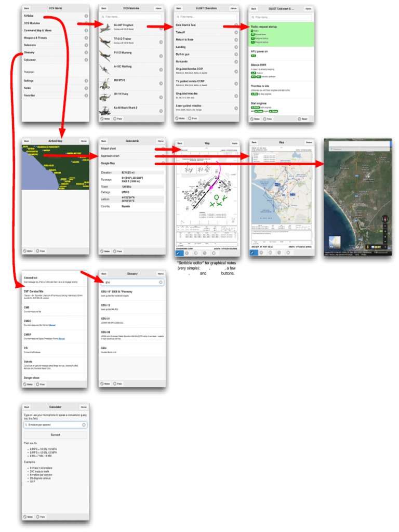Click the Pegman street view icon on satellite map
Viewport: 399px width, 532px height.
pyautogui.click(x=367, y=247)
